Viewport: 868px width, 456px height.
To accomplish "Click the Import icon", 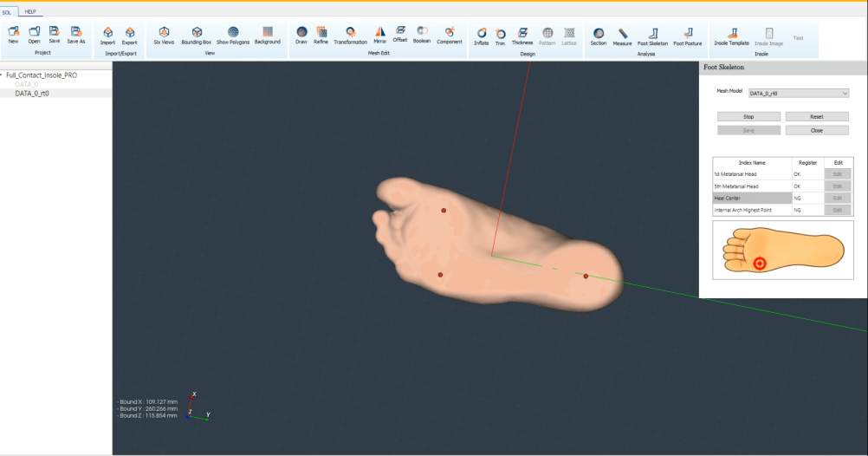I will click(107, 36).
